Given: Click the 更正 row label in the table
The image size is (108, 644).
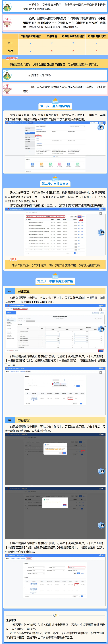Looking at the screenshot, I should (x=10, y=43).
